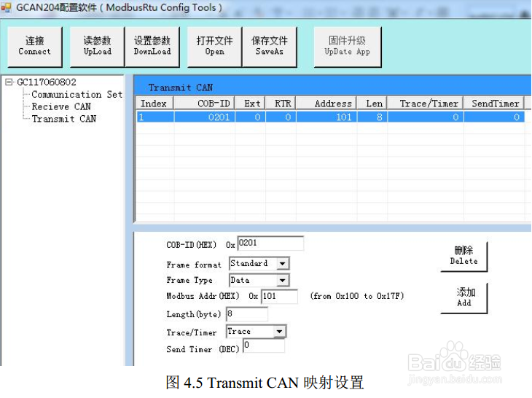This screenshot has height=398, width=532.
Task: Click the COB-ID column header
Action: coord(204,104)
